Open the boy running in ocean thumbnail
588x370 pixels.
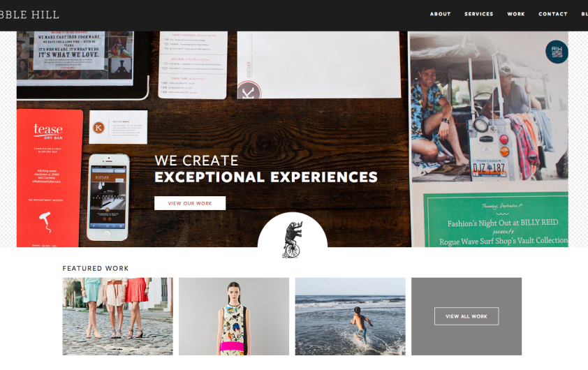click(x=351, y=316)
